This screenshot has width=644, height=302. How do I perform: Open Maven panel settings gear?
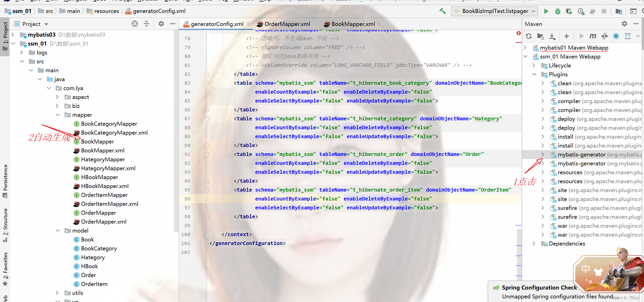pos(624,24)
